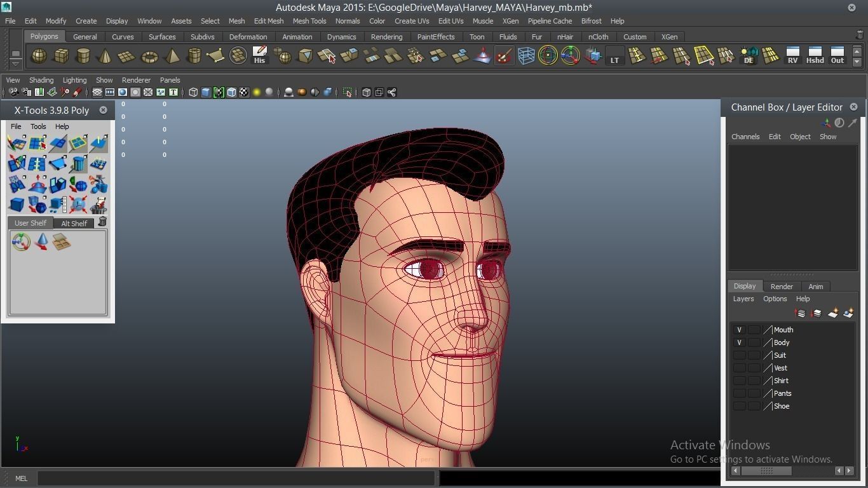Open the shelf options down-arrow menu at left
The image size is (868, 488).
[15, 64]
